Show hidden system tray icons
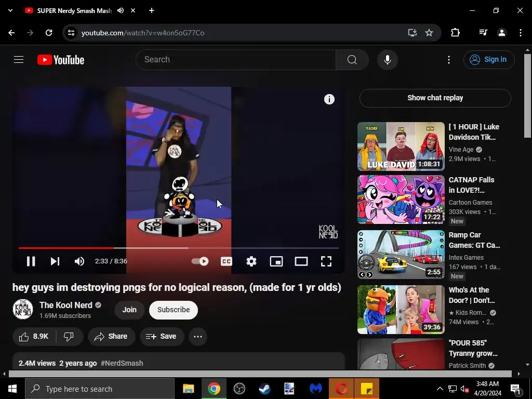This screenshot has width=532, height=399. click(440, 389)
